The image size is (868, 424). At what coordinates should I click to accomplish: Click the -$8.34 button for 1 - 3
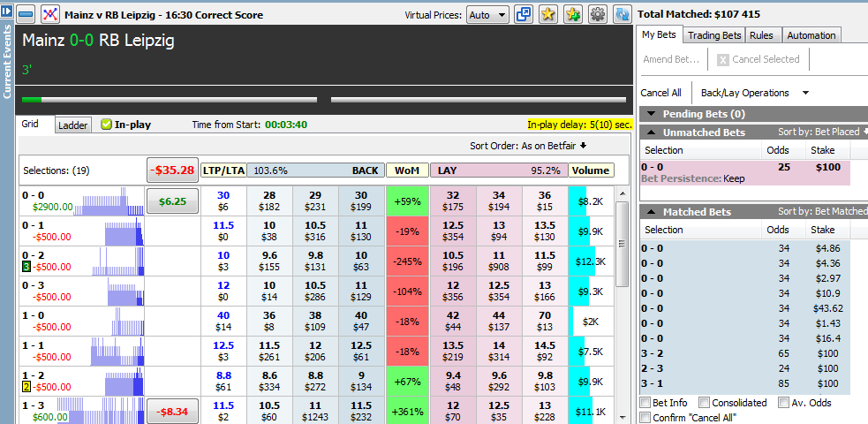(x=172, y=412)
